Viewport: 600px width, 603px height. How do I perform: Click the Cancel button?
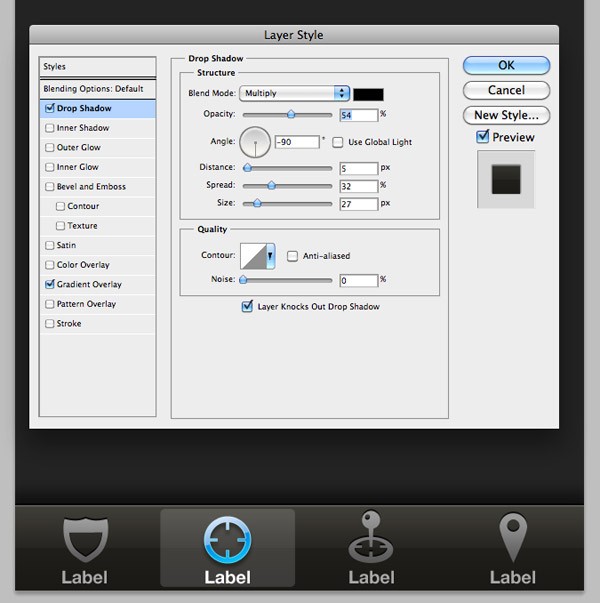click(506, 90)
